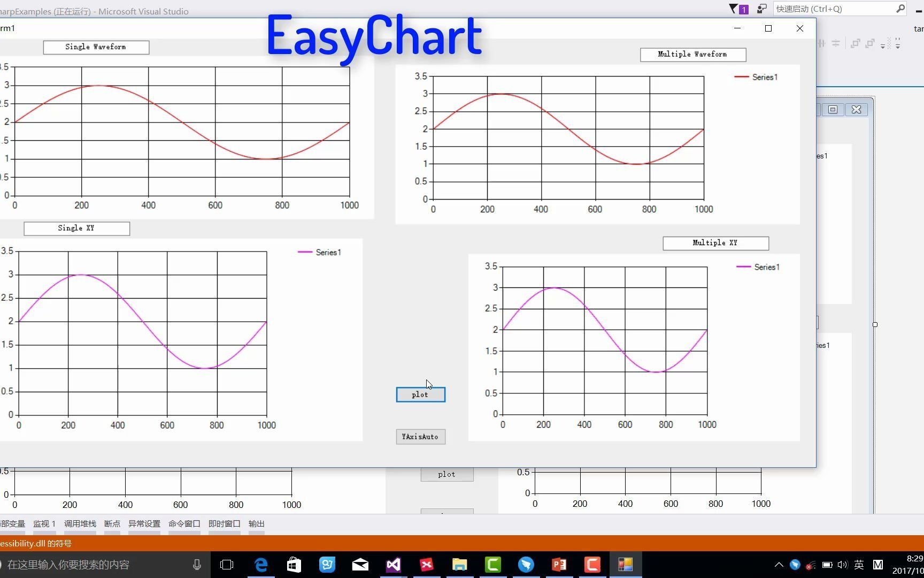Switch to the 输出 tab
Viewport: 924px width, 578px height.
[x=257, y=524]
